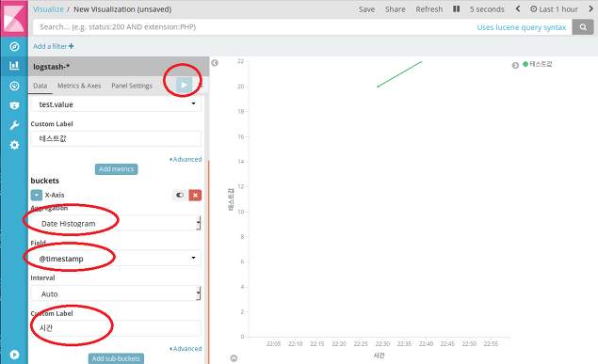Image resolution: width=598 pixels, height=364 pixels.
Task: Click metric Custom Label input field
Action: click(x=116, y=138)
